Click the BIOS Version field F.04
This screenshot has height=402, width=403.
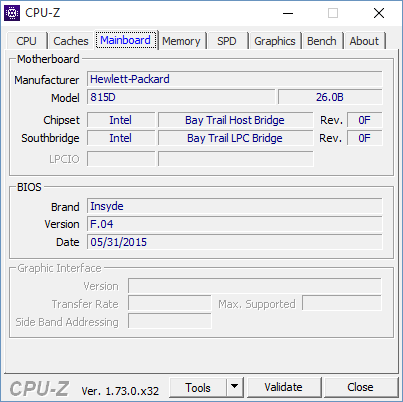[235, 224]
